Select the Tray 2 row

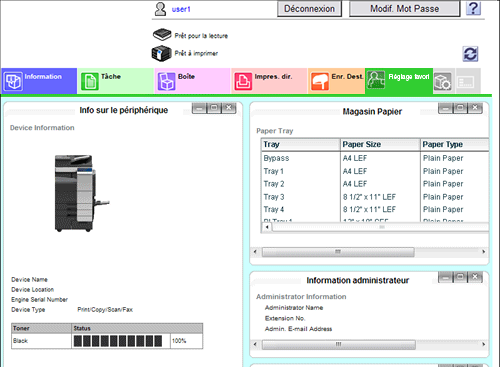[x=375, y=184]
